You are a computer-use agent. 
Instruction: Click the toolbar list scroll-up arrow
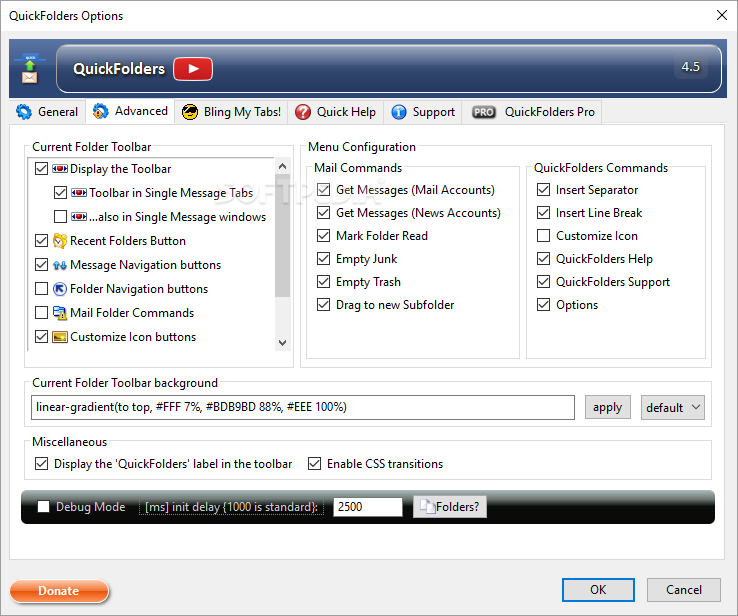[x=282, y=166]
